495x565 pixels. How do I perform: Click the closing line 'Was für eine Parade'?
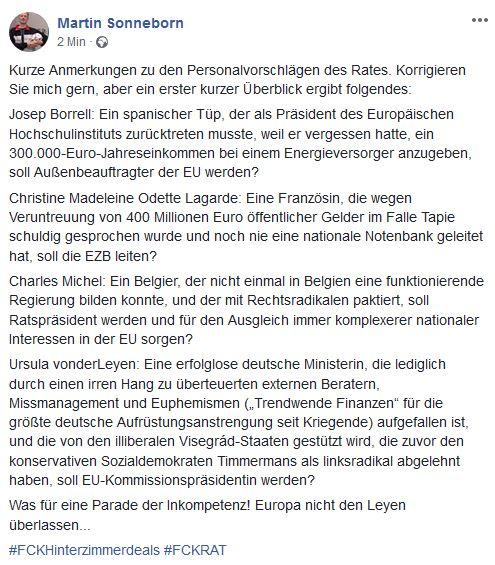208,515
